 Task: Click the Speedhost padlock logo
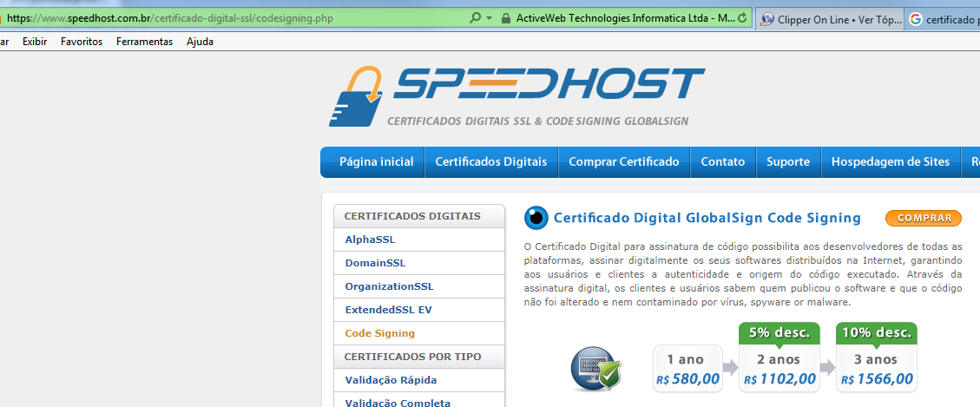point(356,97)
